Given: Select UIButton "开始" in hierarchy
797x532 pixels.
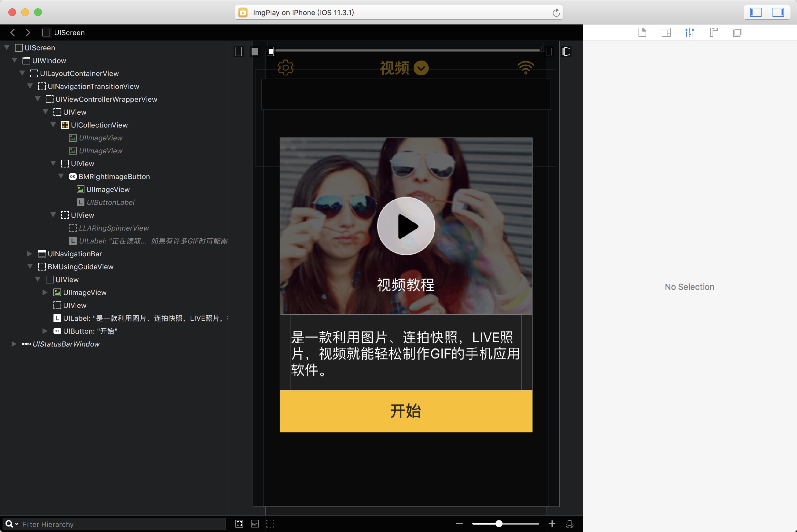Looking at the screenshot, I should click(90, 331).
